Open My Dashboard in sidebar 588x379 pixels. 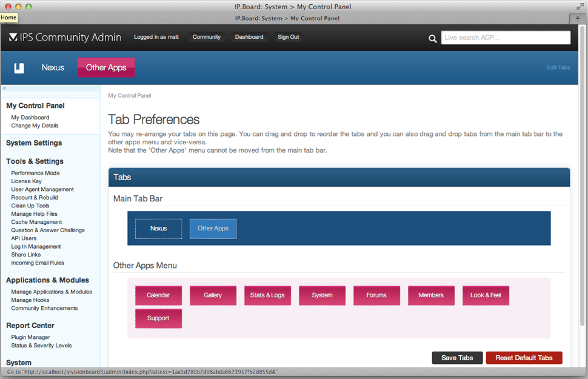pos(30,118)
